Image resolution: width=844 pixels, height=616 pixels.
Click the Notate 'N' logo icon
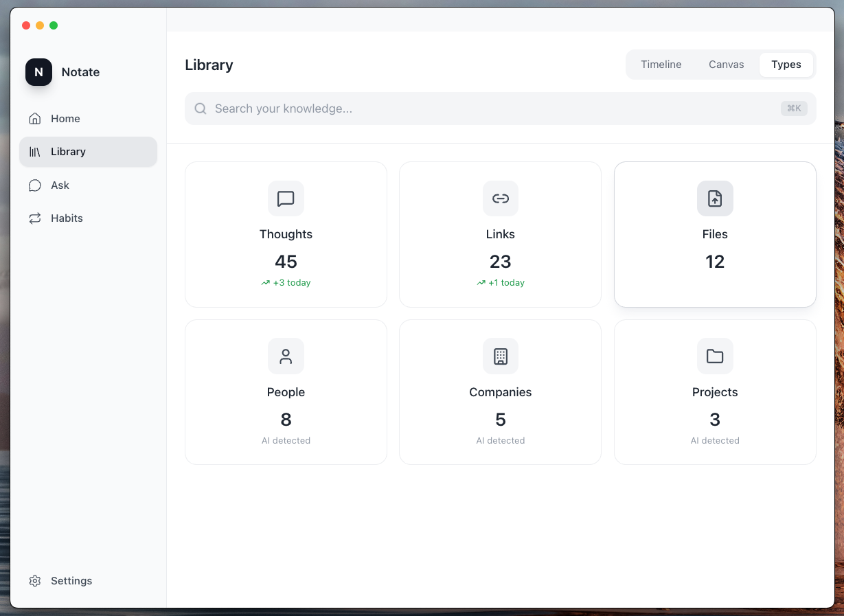coord(38,72)
